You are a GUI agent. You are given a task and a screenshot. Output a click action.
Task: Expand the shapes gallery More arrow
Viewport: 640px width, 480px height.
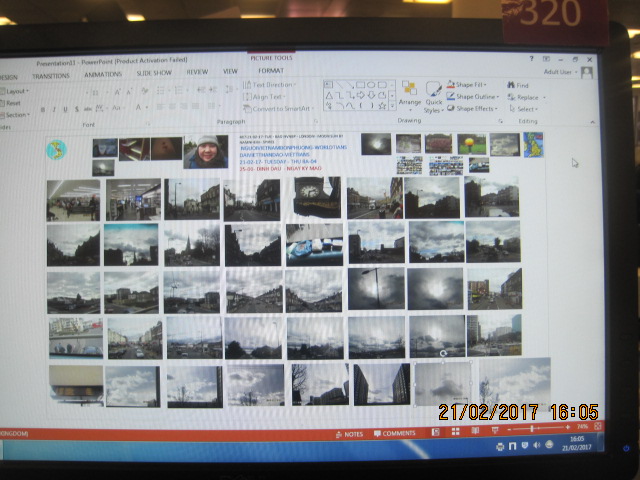point(392,106)
